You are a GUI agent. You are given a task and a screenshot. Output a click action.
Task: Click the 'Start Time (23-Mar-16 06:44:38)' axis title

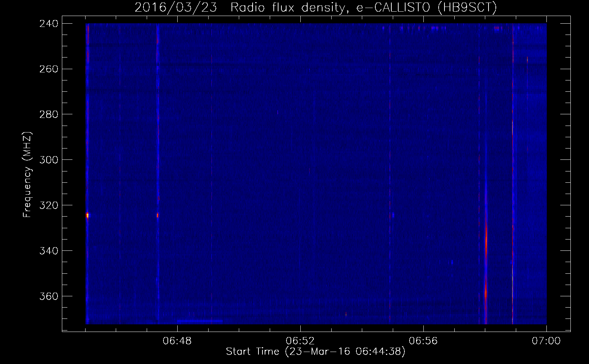(x=315, y=352)
